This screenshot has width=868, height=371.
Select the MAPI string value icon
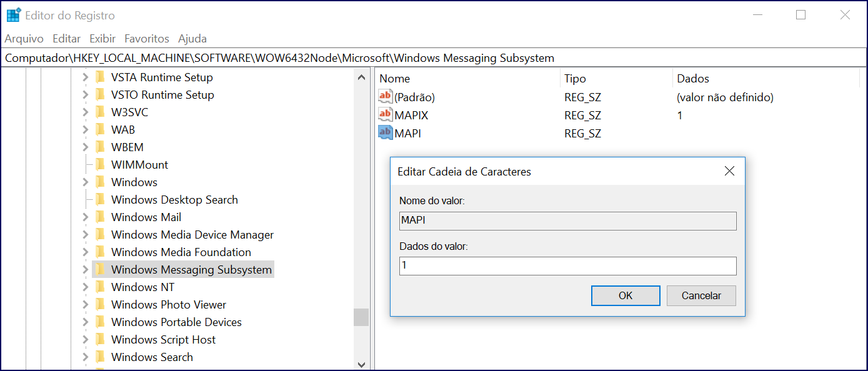pos(386,133)
